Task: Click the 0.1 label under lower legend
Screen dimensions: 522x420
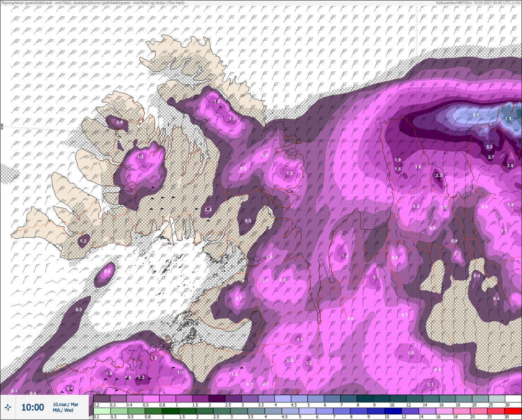Action: [x=96, y=417]
